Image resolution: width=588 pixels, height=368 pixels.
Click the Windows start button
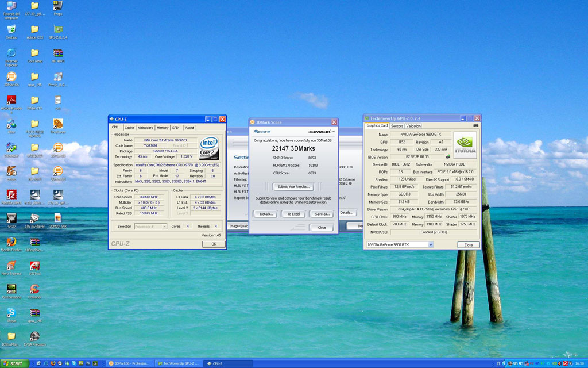pyautogui.click(x=14, y=363)
